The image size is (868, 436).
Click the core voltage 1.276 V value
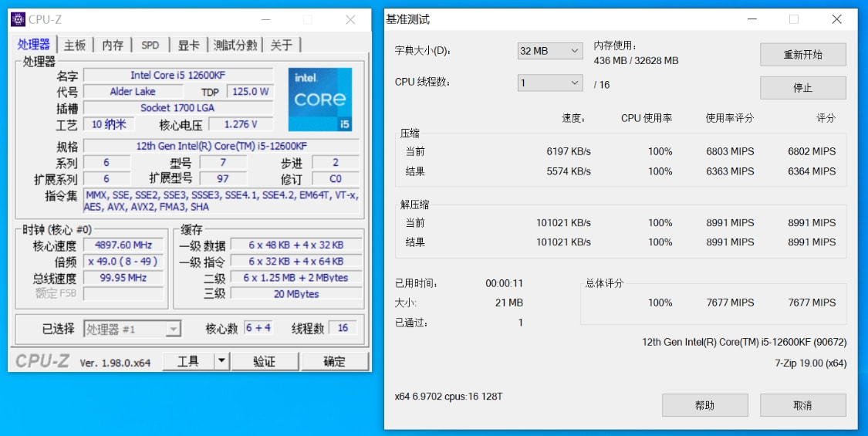(x=241, y=124)
